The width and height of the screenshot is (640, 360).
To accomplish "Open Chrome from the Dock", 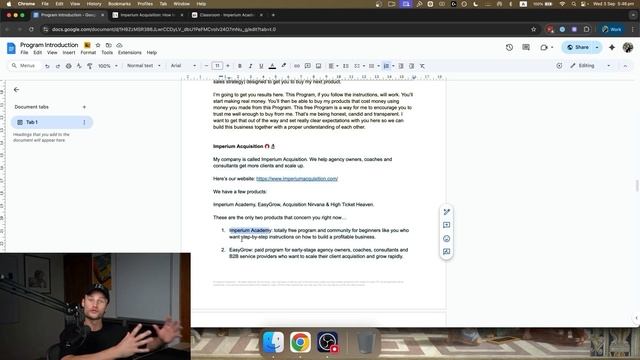I will (300, 342).
